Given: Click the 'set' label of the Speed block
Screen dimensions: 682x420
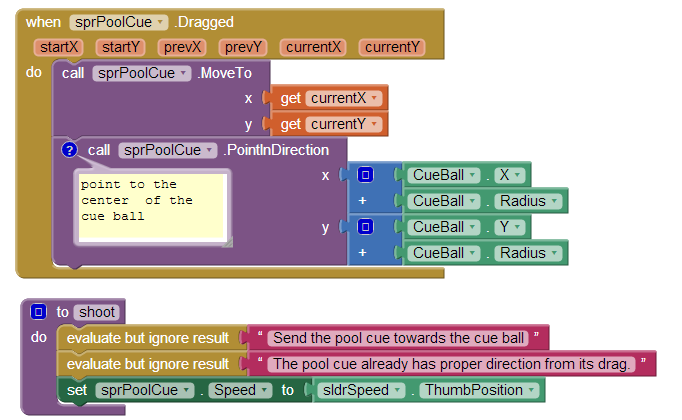Looking at the screenshot, I should (77, 390).
